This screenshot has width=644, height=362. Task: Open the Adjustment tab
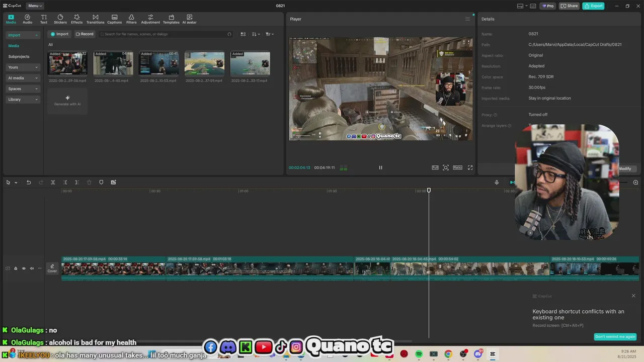[150, 19]
